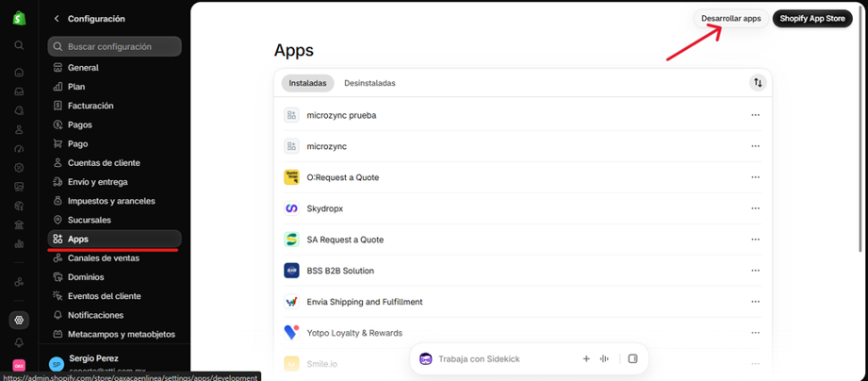Click the Shopify logo icon
Viewport: 868px width, 381px height.
click(x=20, y=18)
